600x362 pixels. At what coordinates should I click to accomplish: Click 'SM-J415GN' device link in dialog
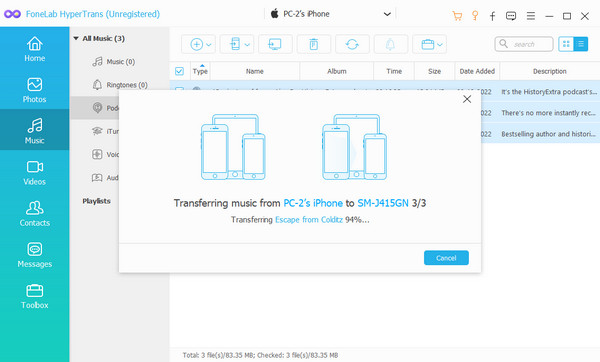point(383,203)
